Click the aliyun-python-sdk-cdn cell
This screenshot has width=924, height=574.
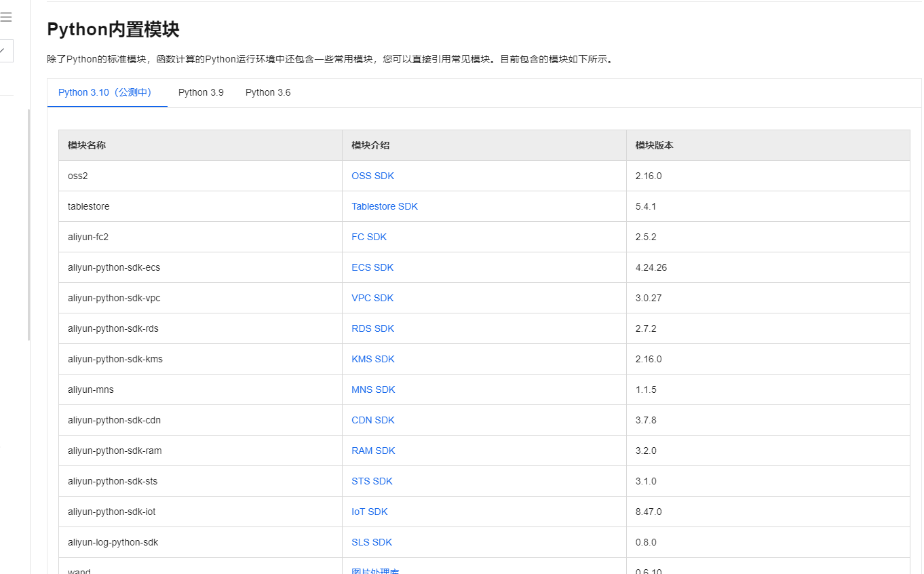pyautogui.click(x=201, y=420)
